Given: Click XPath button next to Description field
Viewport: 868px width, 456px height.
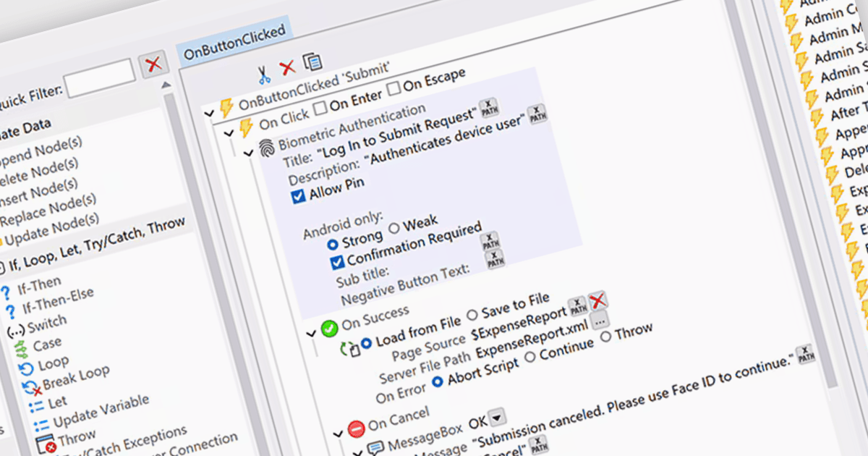Looking at the screenshot, I should 537,114.
